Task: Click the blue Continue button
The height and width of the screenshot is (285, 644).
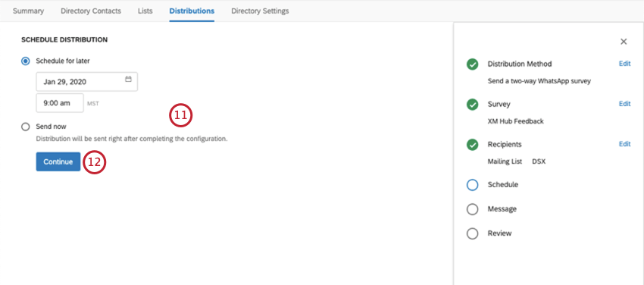Action: point(58,161)
